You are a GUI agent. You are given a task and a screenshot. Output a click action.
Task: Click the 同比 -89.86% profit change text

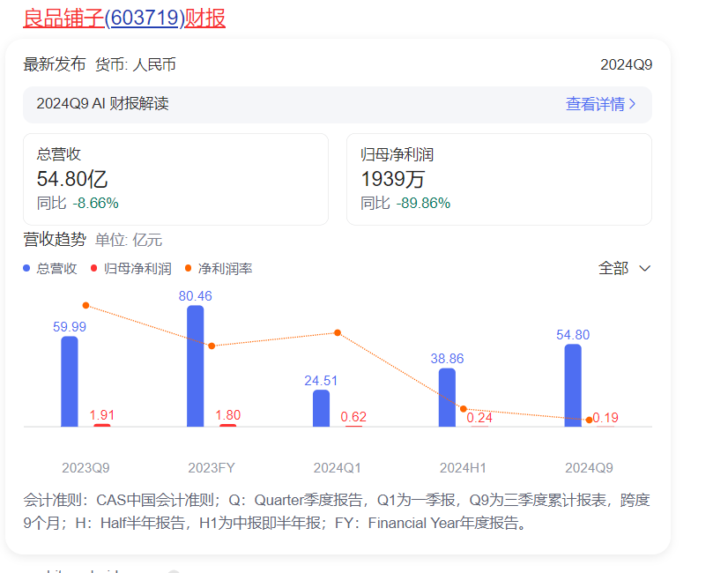(405, 204)
